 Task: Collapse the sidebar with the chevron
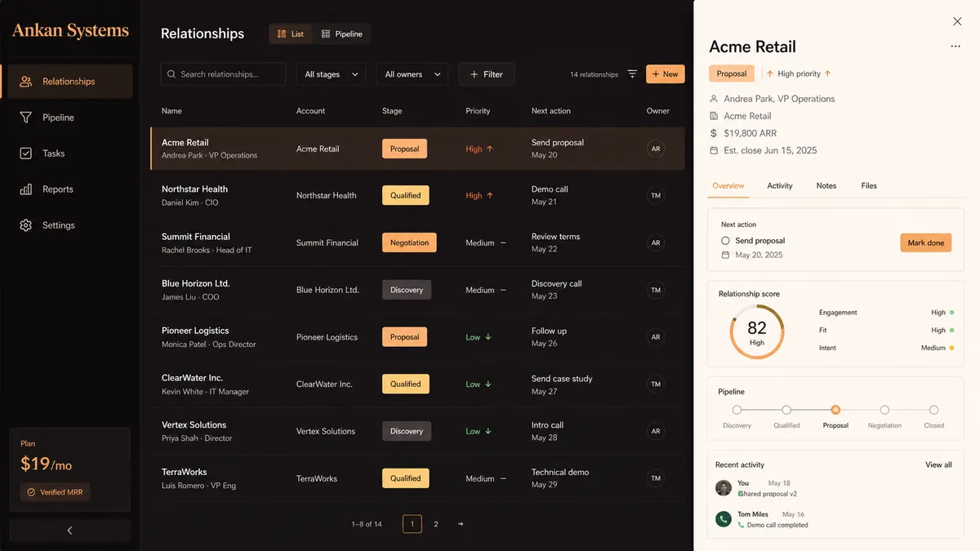(69, 531)
